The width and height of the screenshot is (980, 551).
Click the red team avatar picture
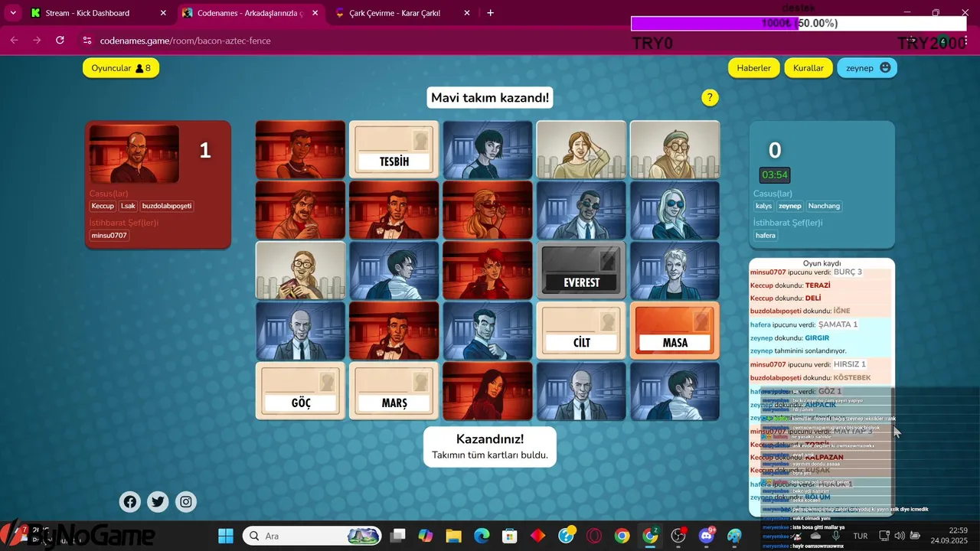click(134, 154)
